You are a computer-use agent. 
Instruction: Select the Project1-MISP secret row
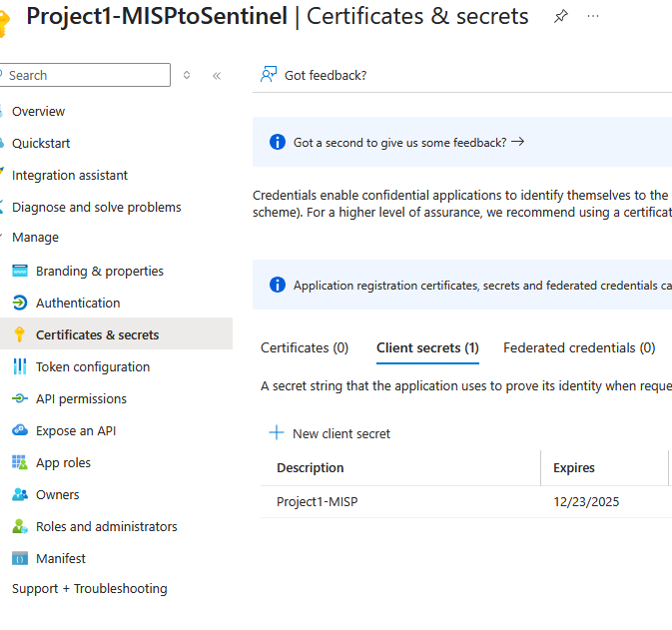[466, 502]
